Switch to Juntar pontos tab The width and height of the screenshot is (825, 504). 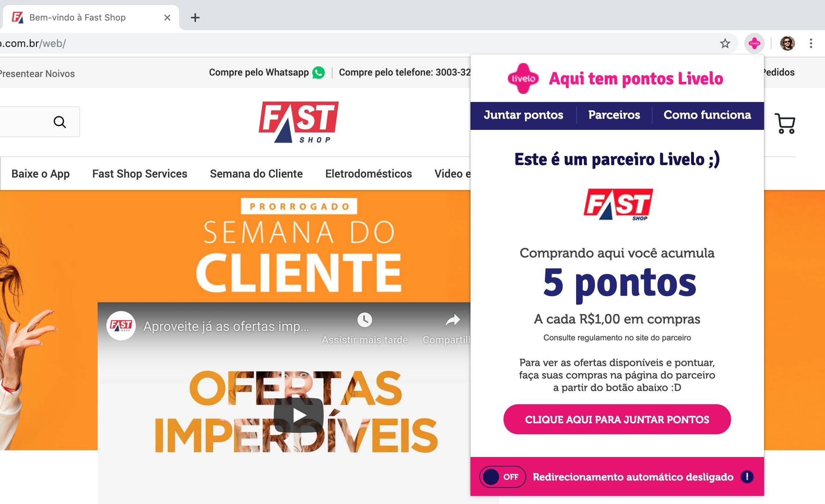[523, 115]
